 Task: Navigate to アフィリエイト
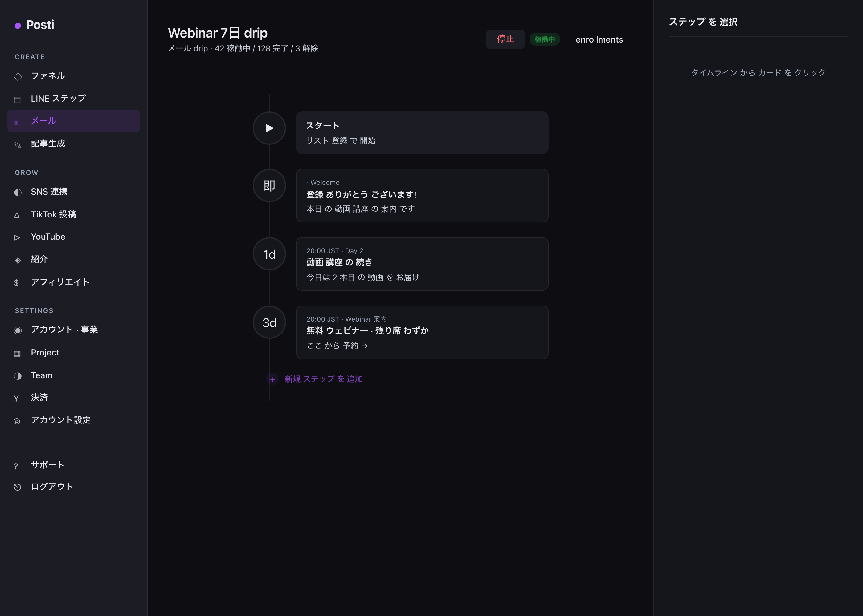point(74,282)
